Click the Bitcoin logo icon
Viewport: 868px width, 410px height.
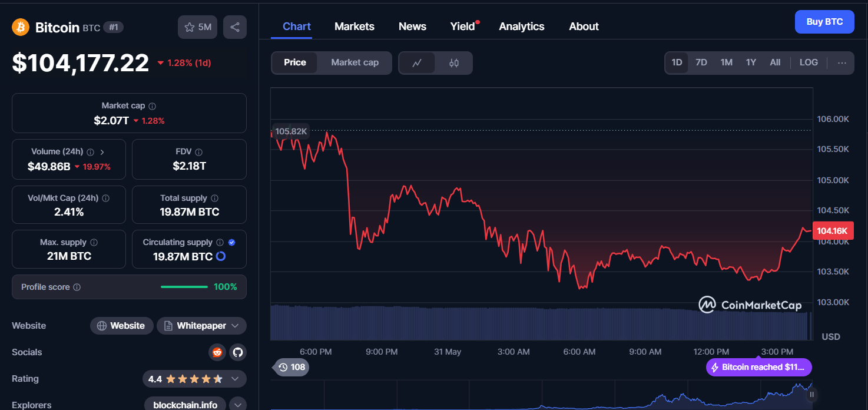pyautogui.click(x=21, y=27)
